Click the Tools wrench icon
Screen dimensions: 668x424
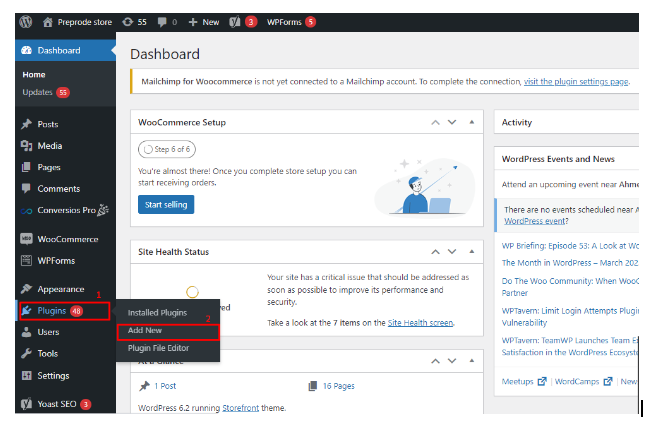(x=26, y=353)
